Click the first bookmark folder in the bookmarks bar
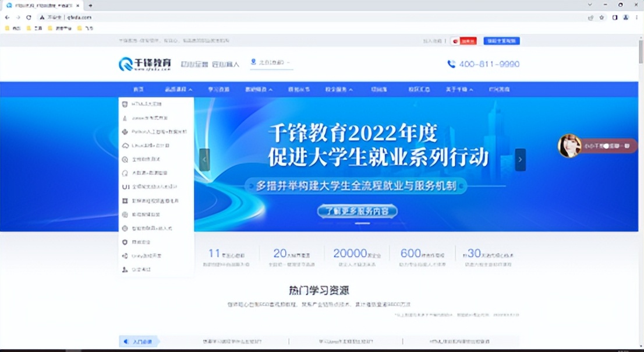 coord(13,29)
